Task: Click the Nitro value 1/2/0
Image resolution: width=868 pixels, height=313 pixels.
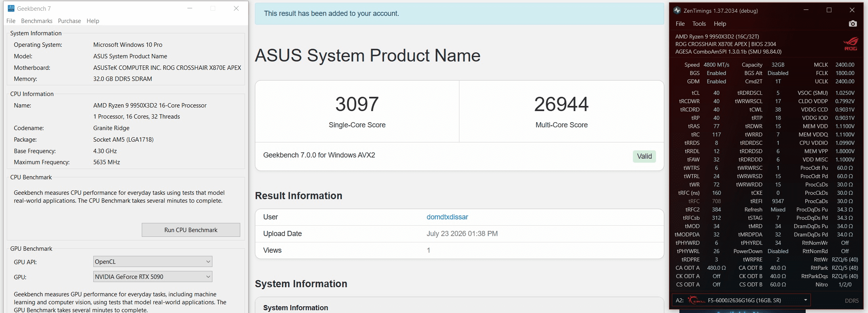Action: [x=845, y=284]
